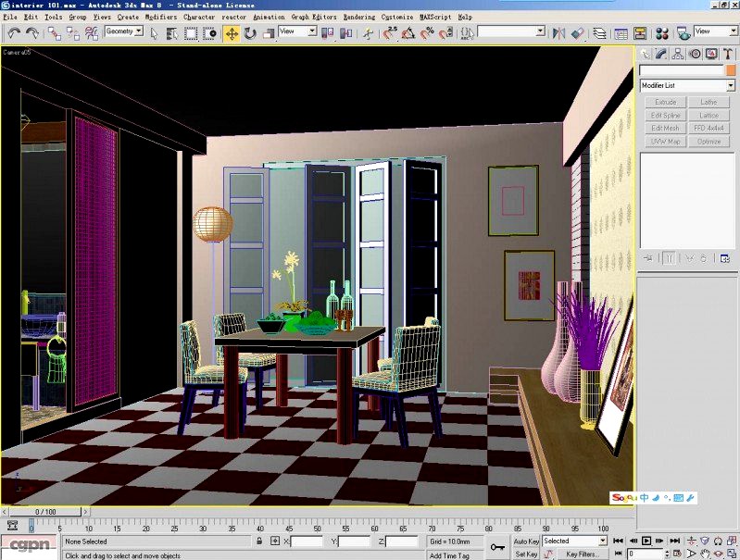Viewport: 740px width, 560px height.
Task: Activate the Select and Rotate tool
Action: click(250, 33)
